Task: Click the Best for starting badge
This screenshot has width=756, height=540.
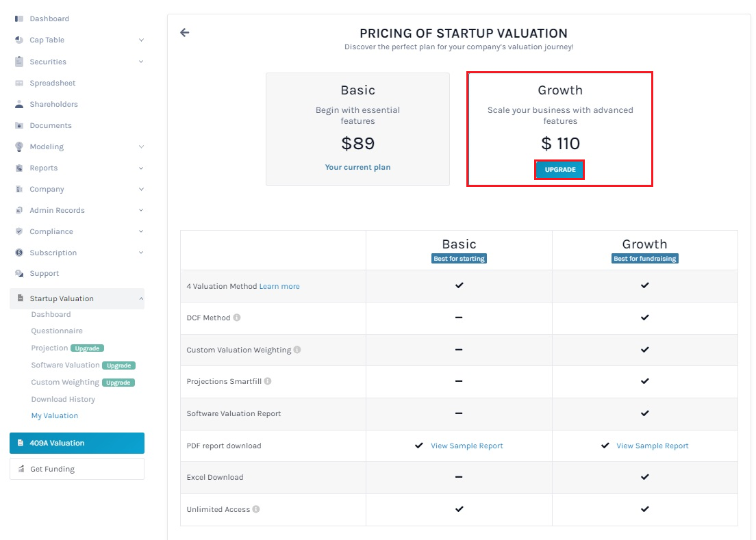Action: point(459,259)
